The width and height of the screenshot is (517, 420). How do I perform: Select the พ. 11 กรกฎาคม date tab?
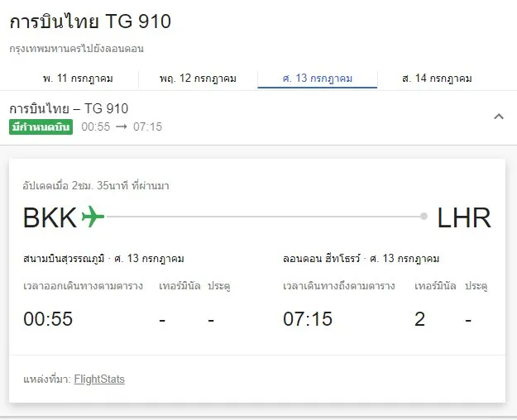tap(78, 79)
